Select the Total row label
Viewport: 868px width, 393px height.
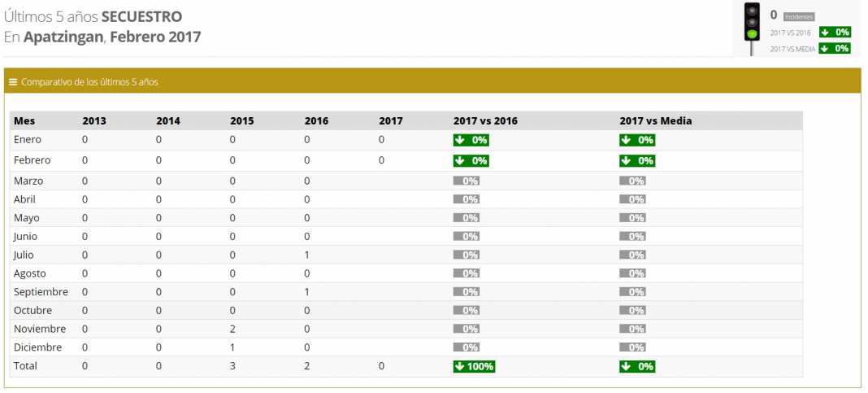25,366
